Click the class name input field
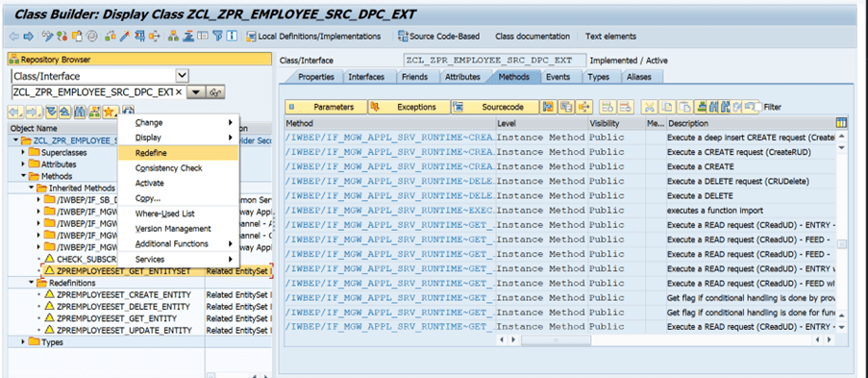 (99, 92)
